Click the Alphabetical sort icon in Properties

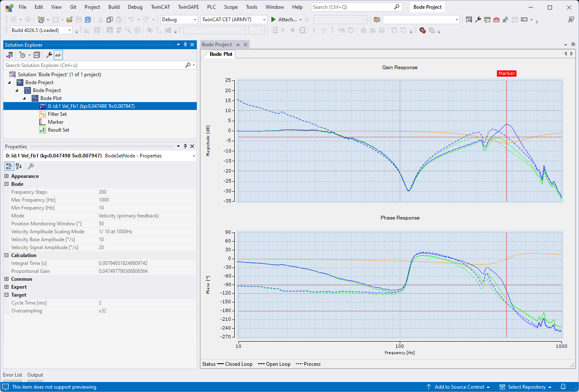(19, 166)
